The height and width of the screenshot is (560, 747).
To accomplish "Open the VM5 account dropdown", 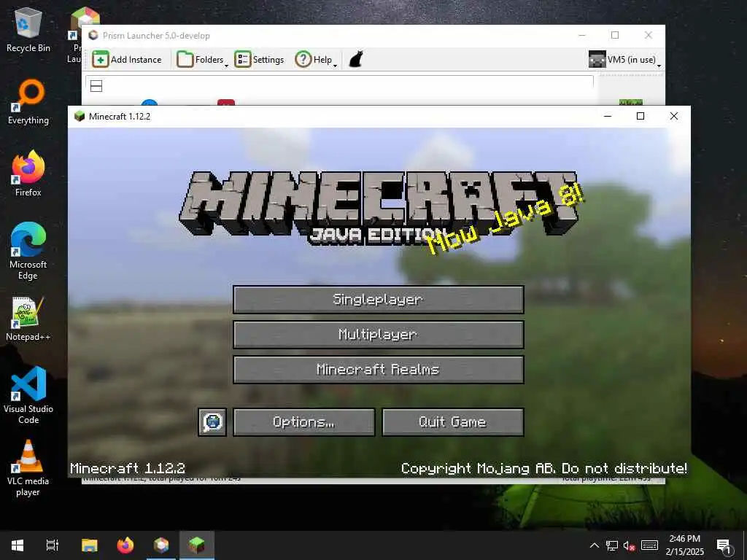I will point(624,60).
